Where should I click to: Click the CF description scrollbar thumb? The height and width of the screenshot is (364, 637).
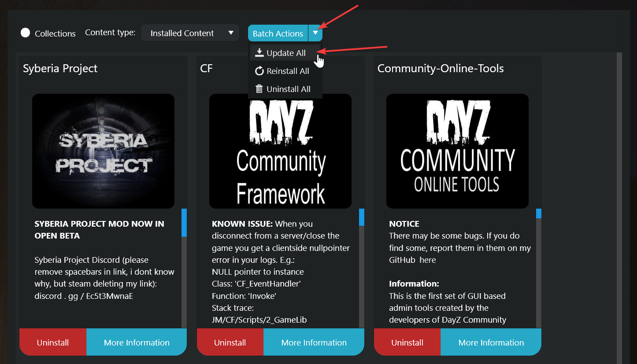tap(362, 217)
